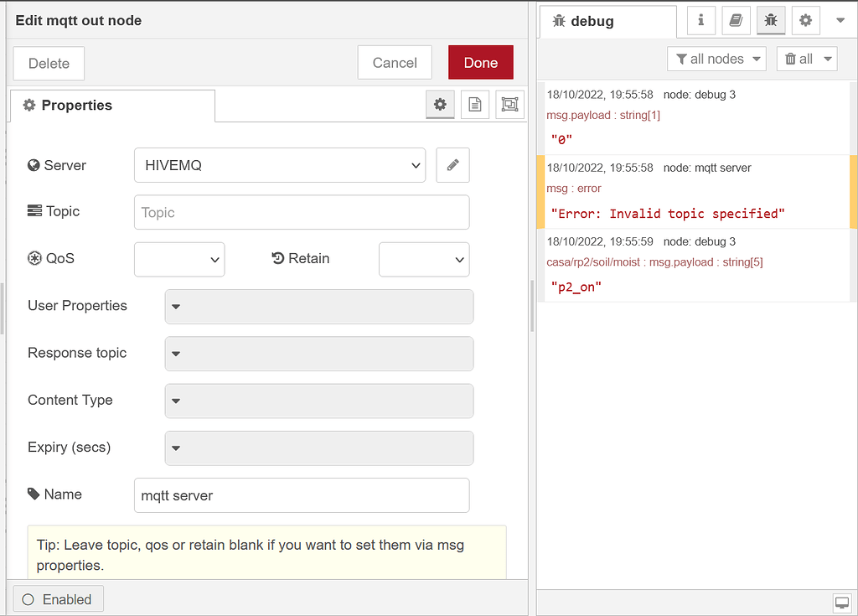The height and width of the screenshot is (616, 858).
Task: Open the help book sidebar tab
Action: click(736, 20)
